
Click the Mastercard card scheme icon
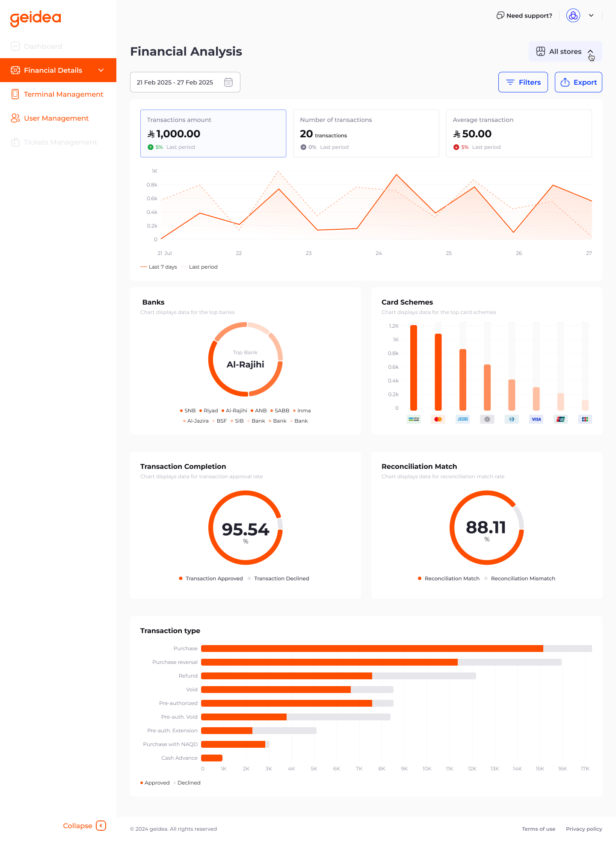[438, 419]
